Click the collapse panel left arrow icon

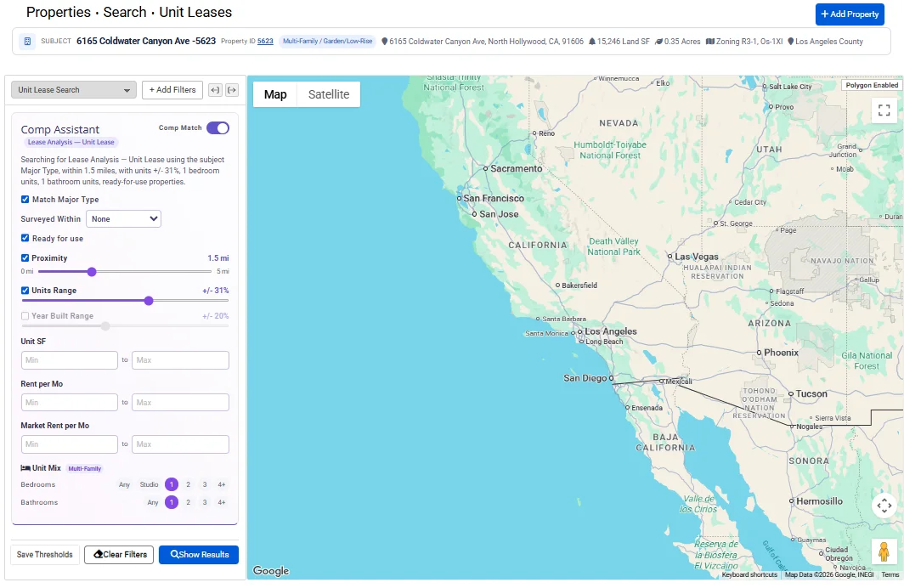point(215,90)
